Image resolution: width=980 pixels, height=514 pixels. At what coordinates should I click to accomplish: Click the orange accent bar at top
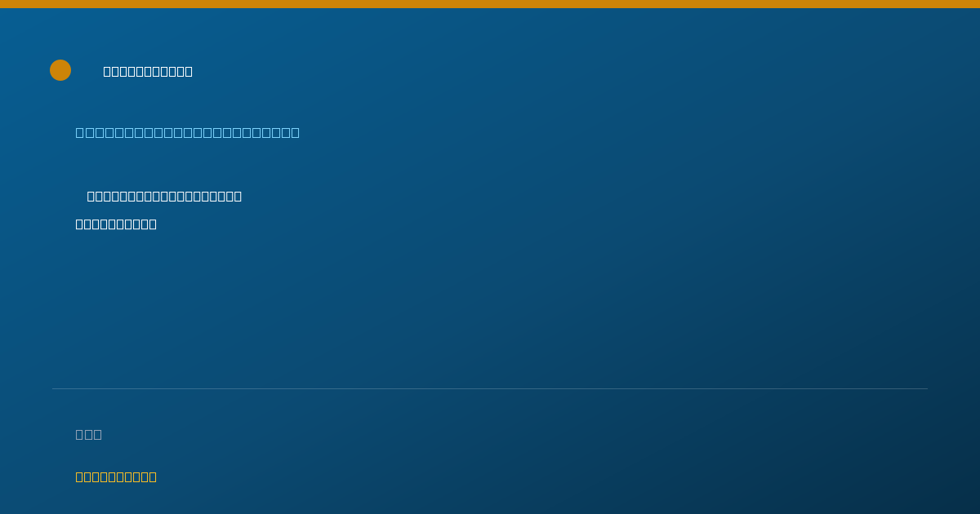click(490, 4)
